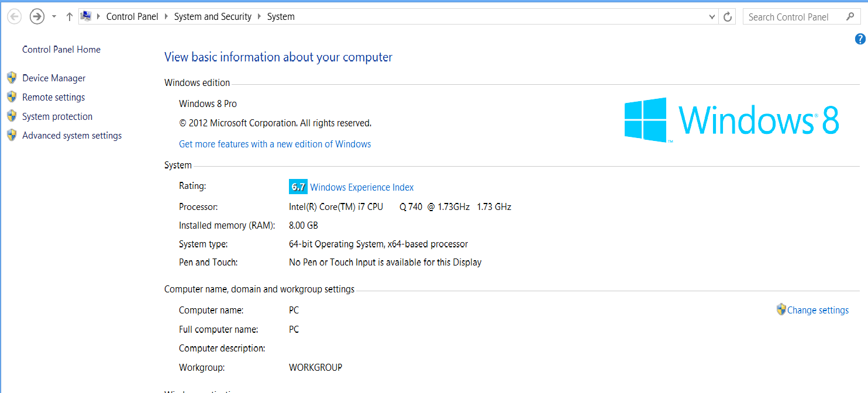Open Help using the blue question mark icon
Viewport: 868px width, 393px height.
pos(860,39)
